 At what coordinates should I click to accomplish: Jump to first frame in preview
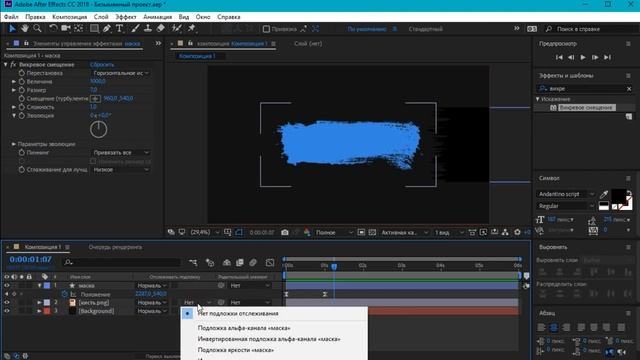[559, 57]
